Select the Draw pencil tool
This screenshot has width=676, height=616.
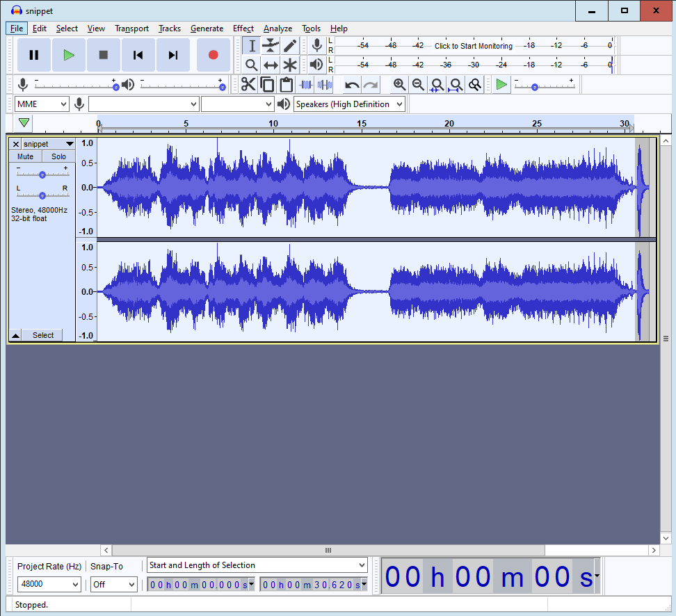pyautogui.click(x=290, y=46)
